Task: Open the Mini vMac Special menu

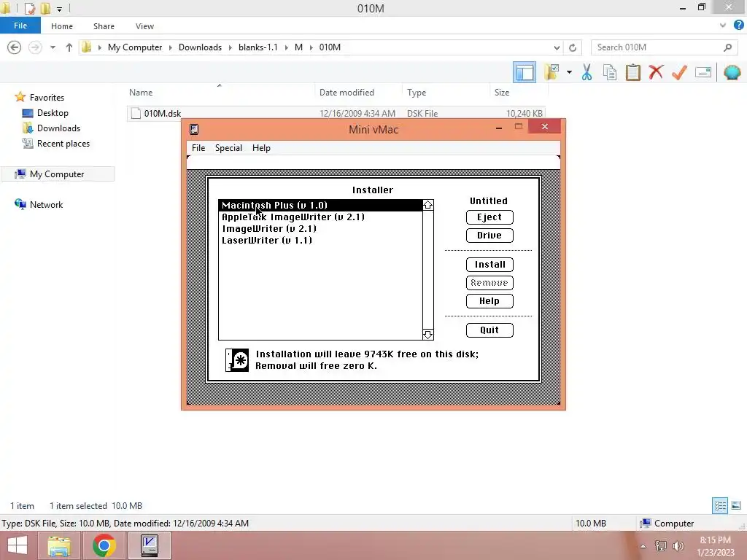Action: click(x=228, y=148)
